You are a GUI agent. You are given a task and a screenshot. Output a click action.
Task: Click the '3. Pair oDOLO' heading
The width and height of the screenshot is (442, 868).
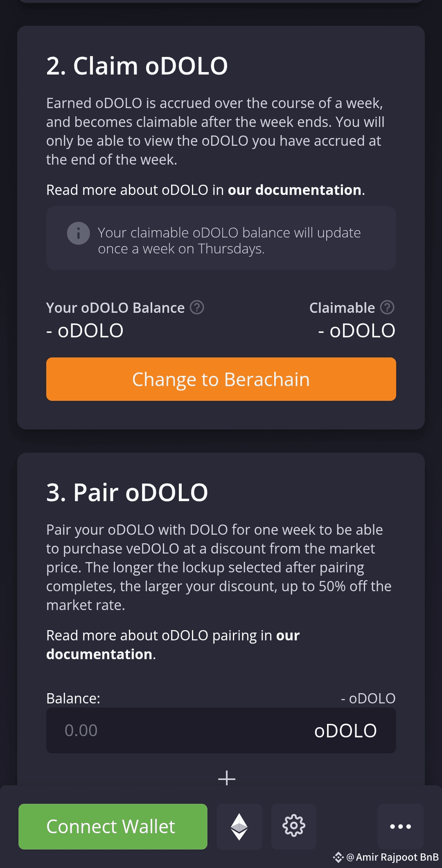click(127, 492)
